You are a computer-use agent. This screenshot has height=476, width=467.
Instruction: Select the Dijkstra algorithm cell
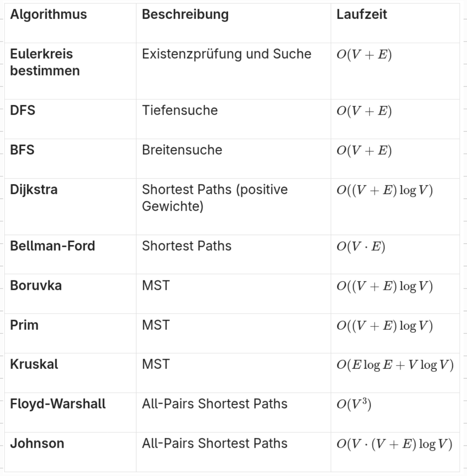click(34, 190)
